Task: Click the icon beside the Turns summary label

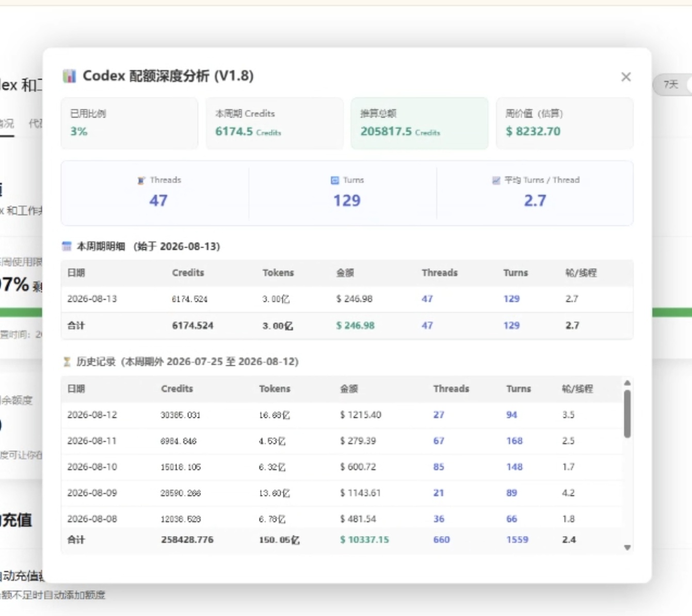Action: [335, 180]
